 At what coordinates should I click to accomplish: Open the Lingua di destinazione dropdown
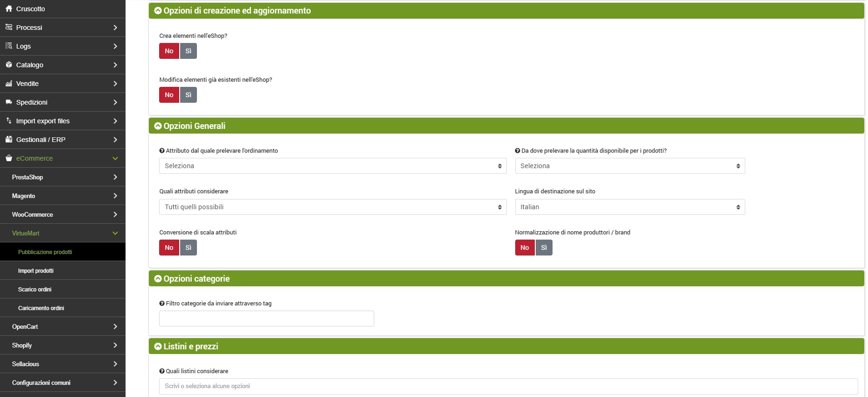click(630, 207)
